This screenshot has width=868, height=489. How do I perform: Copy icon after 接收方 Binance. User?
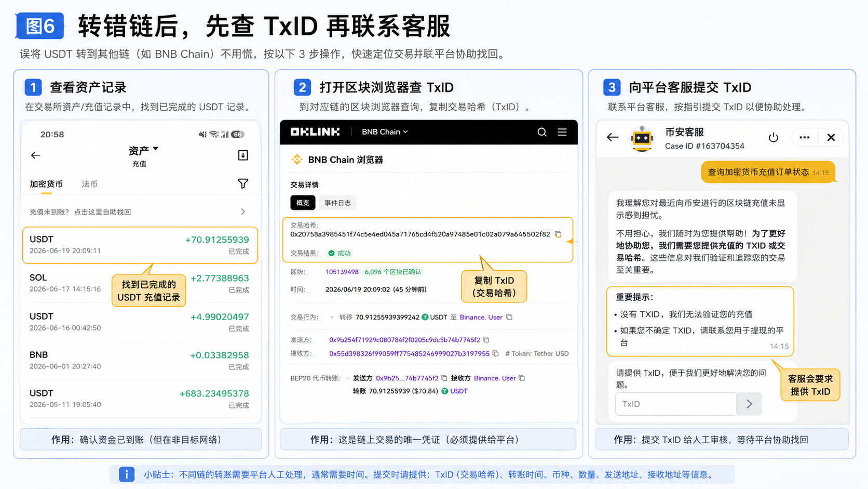pos(522,378)
